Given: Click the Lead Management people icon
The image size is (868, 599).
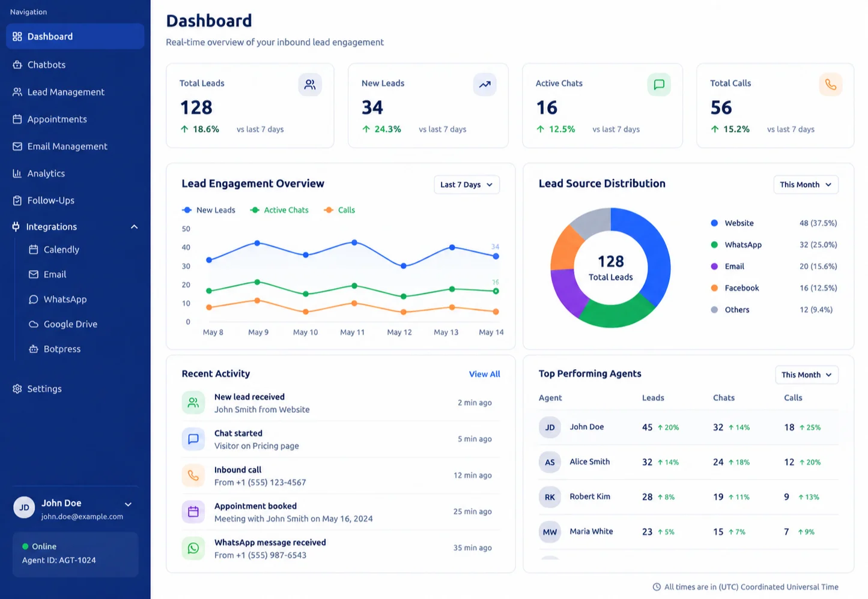Looking at the screenshot, I should (17, 92).
